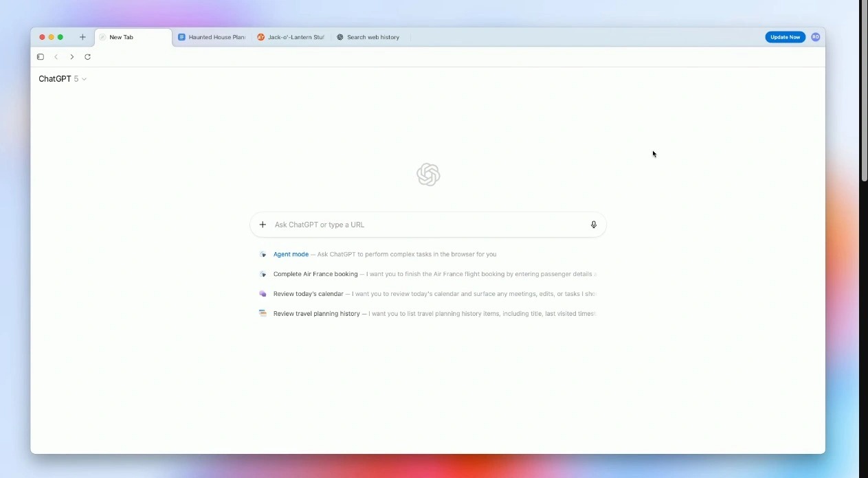Select Review today's calendar suggestion
This screenshot has width=868, height=478.
point(308,294)
